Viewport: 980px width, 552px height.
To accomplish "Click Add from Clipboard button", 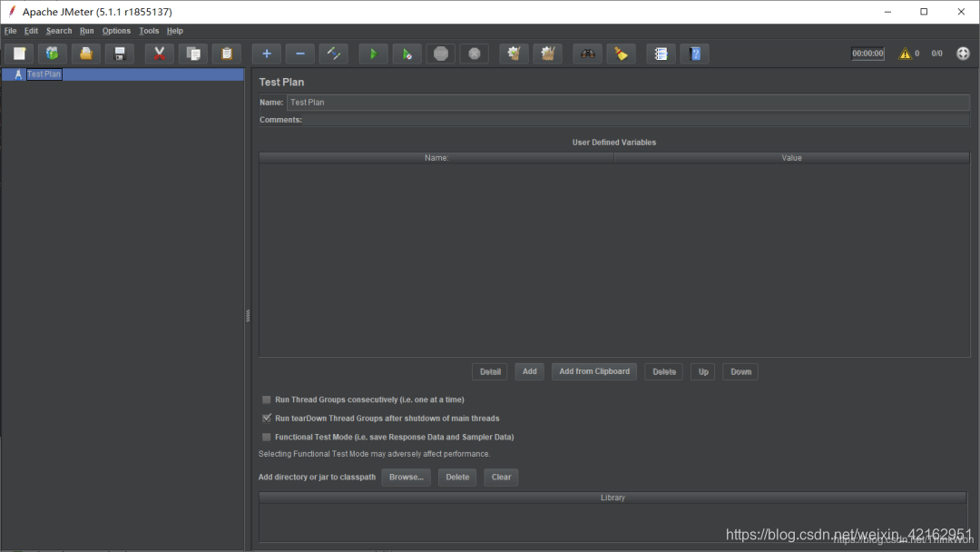I will pyautogui.click(x=594, y=372).
